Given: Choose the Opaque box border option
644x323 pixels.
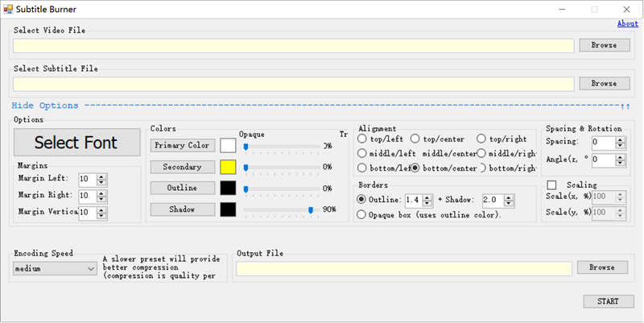Looking at the screenshot, I should [363, 215].
